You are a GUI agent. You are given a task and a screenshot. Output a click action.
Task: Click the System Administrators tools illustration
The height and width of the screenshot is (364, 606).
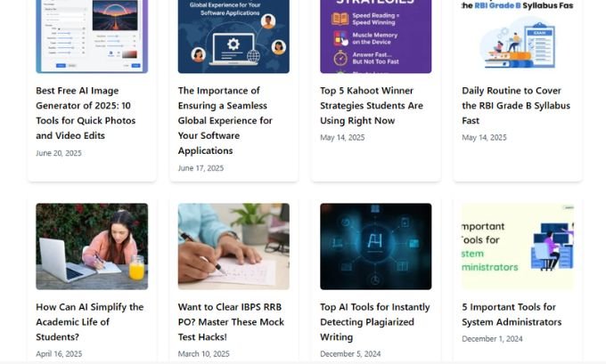518,247
